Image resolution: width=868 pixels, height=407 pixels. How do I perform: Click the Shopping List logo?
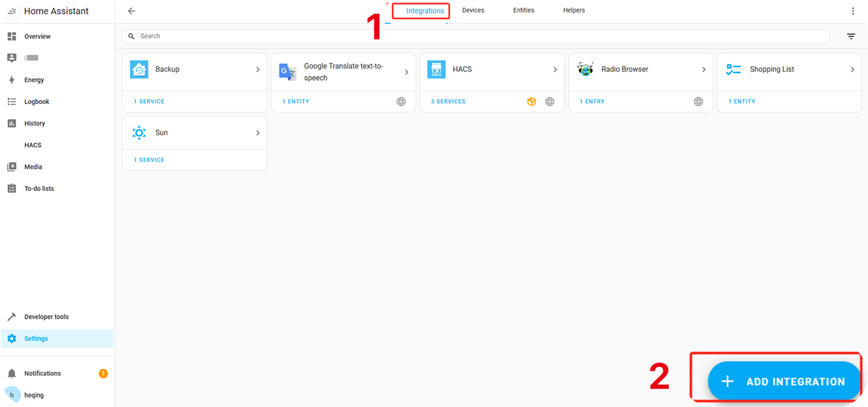click(733, 70)
